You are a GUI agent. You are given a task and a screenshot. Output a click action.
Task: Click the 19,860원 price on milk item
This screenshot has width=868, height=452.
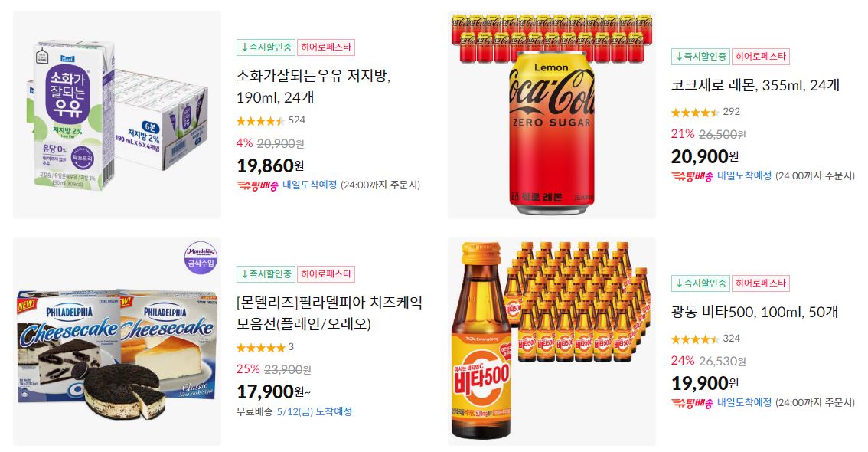click(270, 165)
